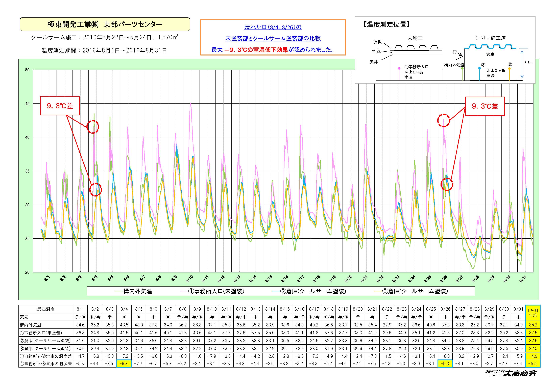Click the sun weather icon under 8/13
555x392 pixels.
[x=255, y=317]
